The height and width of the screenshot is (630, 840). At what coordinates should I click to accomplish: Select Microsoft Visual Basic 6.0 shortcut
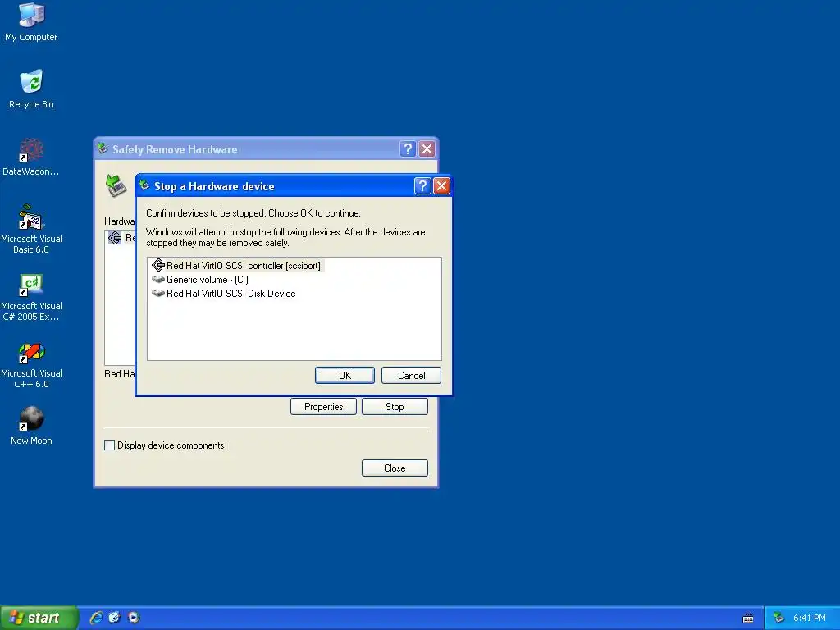31,228
